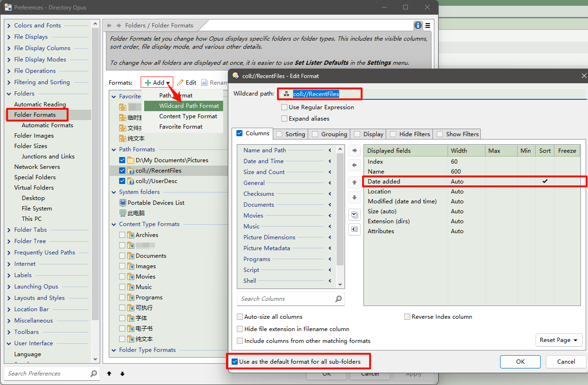Move selected field up with arrow button
This screenshot has width=588, height=385.
(x=354, y=183)
